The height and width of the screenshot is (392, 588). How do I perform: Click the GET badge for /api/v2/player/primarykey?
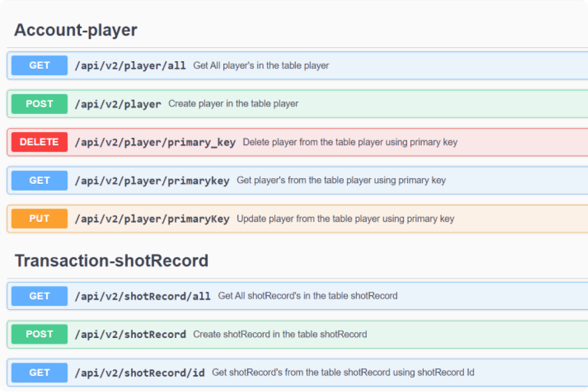(40, 180)
